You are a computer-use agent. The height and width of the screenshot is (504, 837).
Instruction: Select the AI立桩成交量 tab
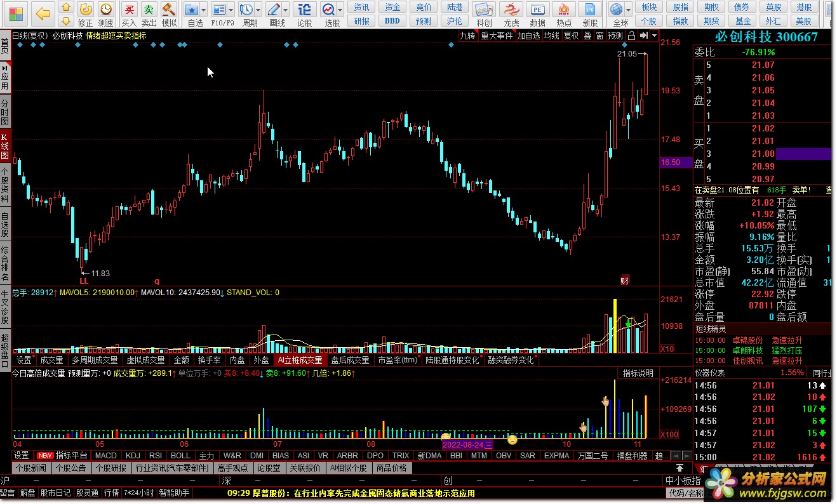coord(300,360)
